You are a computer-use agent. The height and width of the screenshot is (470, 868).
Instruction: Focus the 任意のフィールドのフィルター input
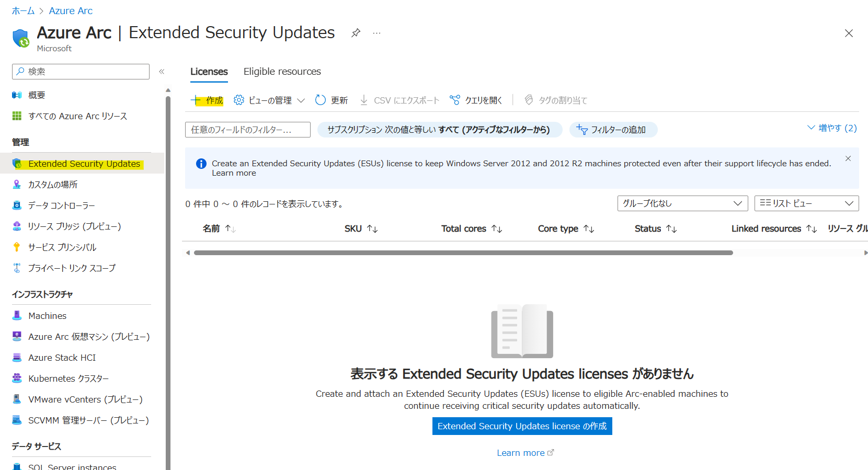(x=248, y=130)
